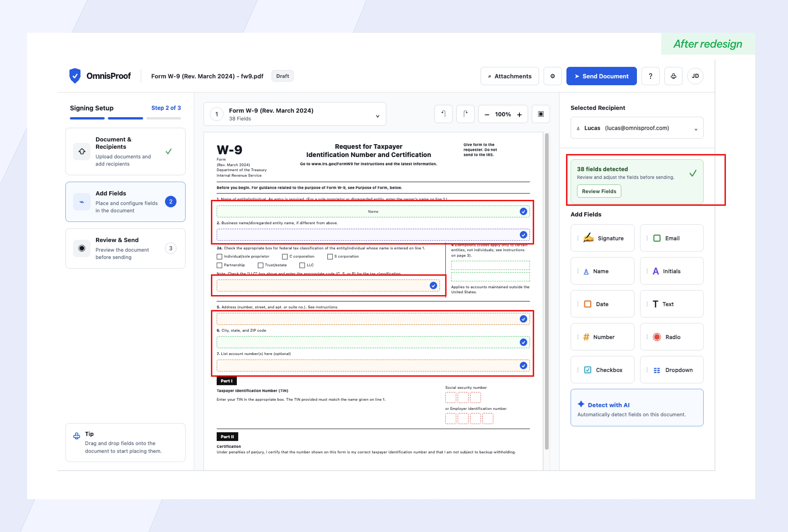
Task: Click the City, state, ZIP code field
Action: (373, 342)
